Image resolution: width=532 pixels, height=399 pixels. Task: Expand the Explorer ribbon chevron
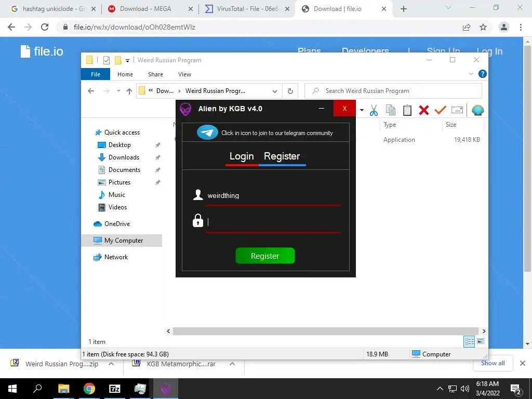tap(471, 74)
